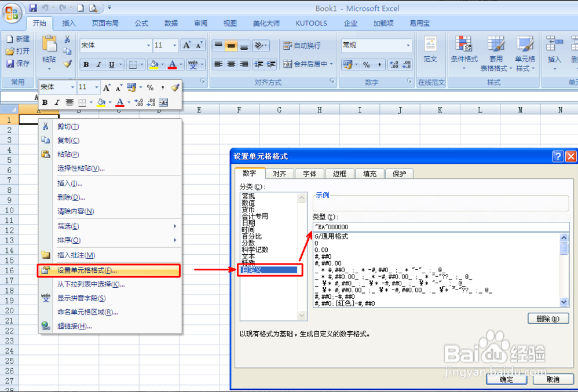Switch to the 字体 tab in Format Cells dialog
Image resolution: width=578 pixels, height=392 pixels.
pyautogui.click(x=310, y=173)
